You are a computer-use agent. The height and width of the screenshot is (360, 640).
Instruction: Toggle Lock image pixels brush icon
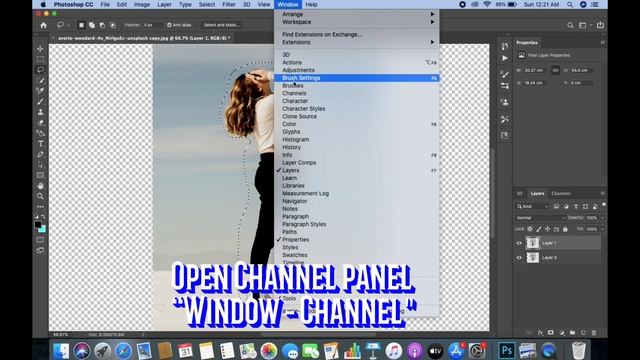click(x=539, y=229)
